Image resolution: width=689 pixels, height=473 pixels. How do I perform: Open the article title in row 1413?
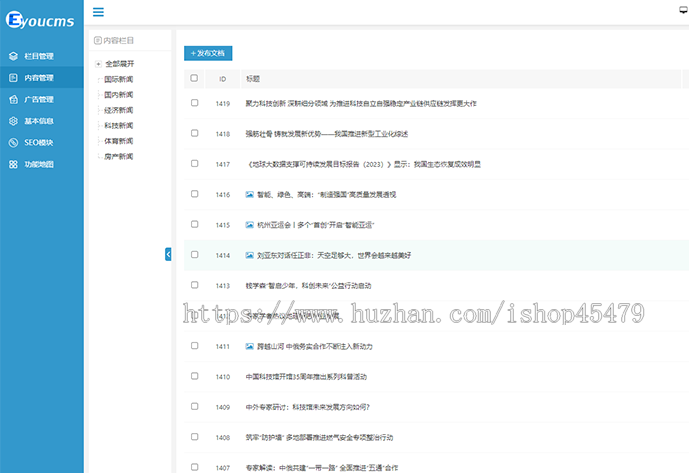coord(308,285)
